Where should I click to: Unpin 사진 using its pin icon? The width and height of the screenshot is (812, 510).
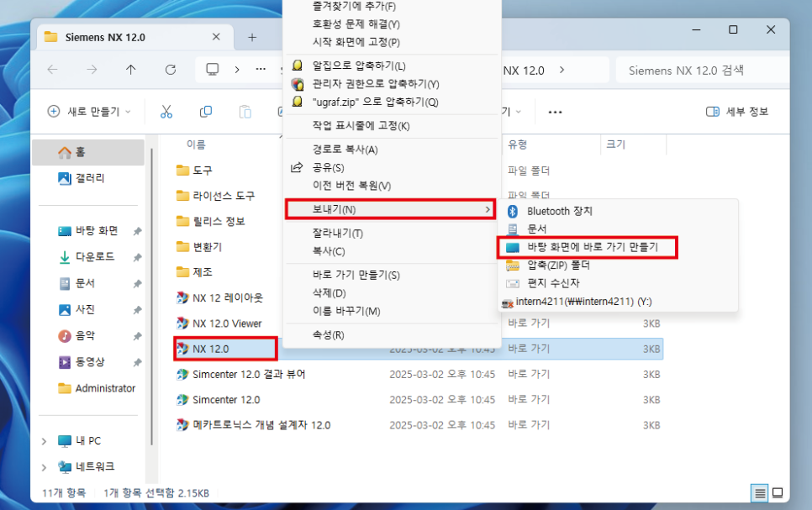click(137, 310)
